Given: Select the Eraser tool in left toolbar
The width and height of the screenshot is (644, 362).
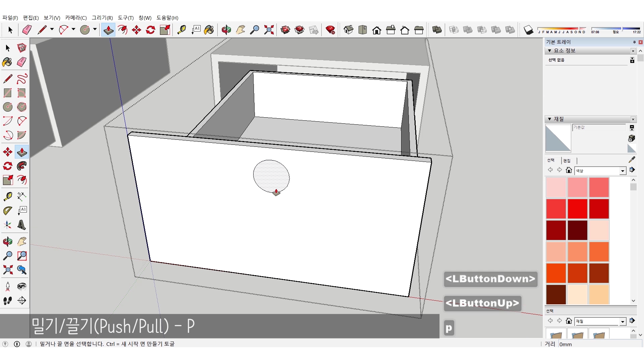Looking at the screenshot, I should coord(22,62).
